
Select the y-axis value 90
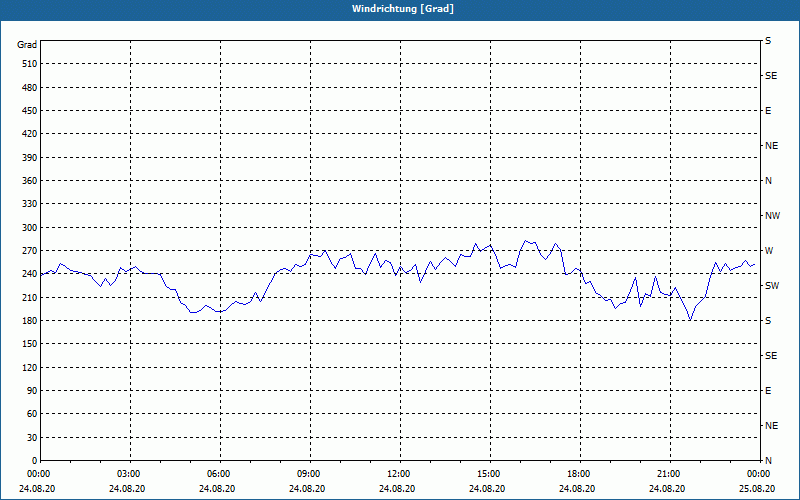32,391
